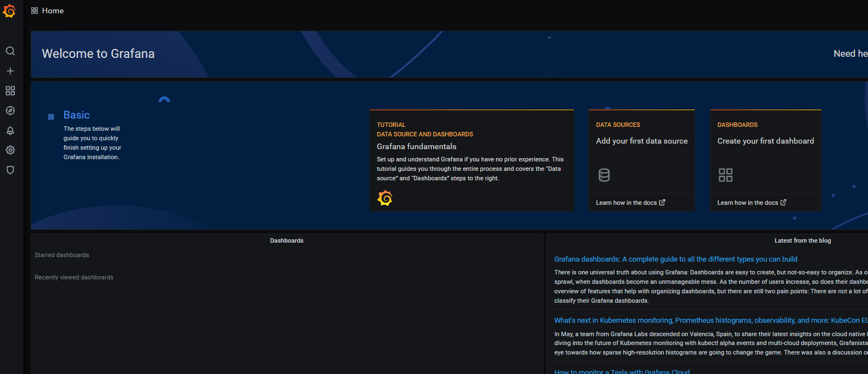Open the Server Admin shield icon

[x=10, y=170]
